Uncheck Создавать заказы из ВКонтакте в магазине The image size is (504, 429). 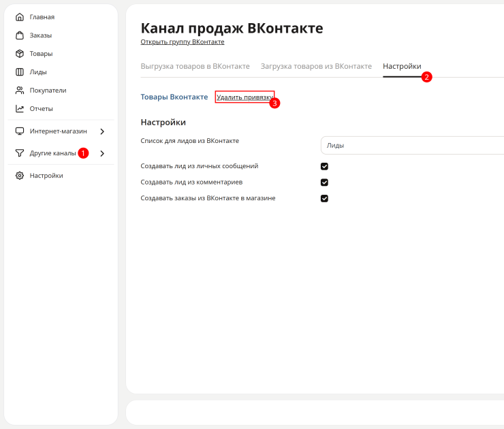tap(324, 198)
